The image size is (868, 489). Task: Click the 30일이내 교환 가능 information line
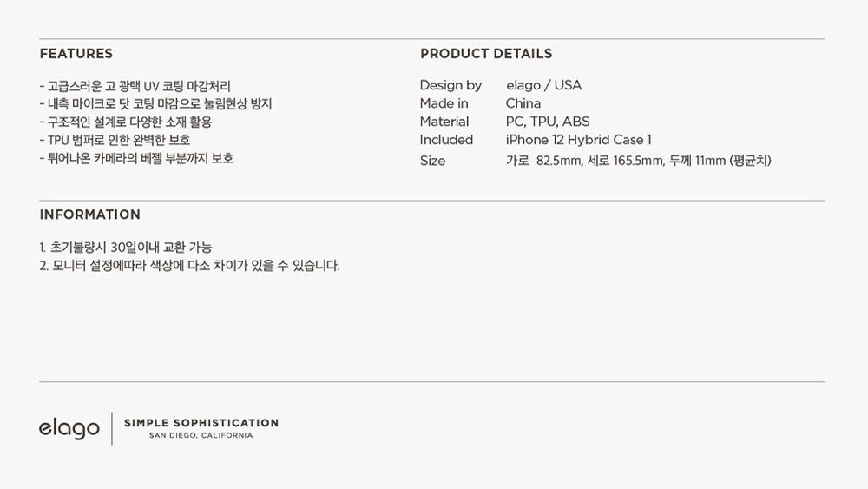[126, 248]
